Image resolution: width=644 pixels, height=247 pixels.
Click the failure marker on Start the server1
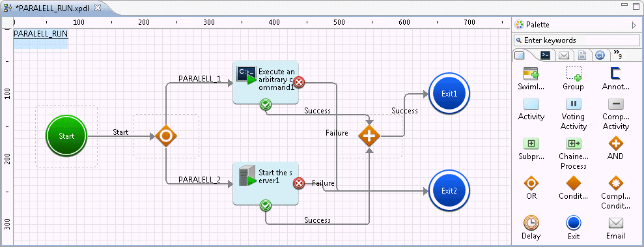[x=299, y=183]
